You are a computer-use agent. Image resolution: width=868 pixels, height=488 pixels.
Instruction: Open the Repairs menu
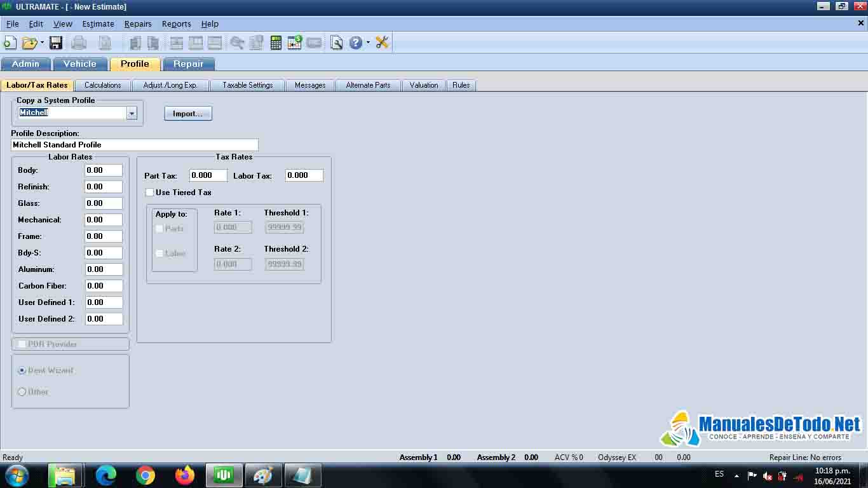pyautogui.click(x=138, y=24)
